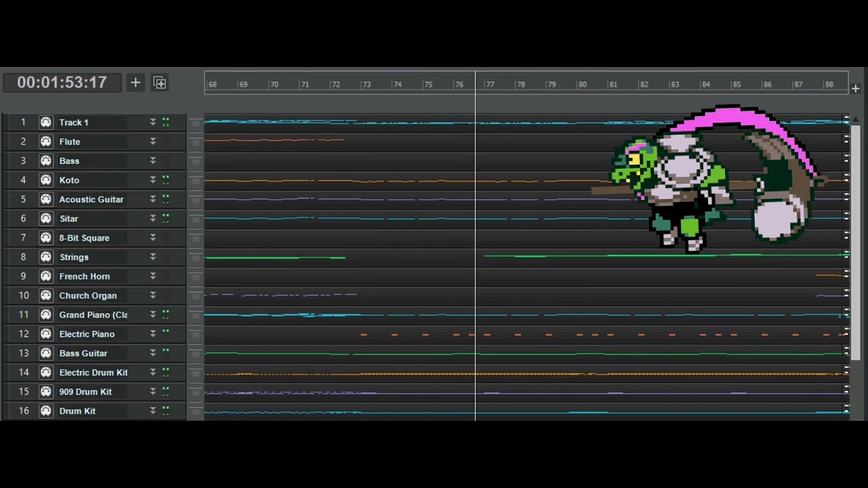The width and height of the screenshot is (868, 488).
Task: Open the Acoustic Guitar track dropdown
Action: click(153, 199)
